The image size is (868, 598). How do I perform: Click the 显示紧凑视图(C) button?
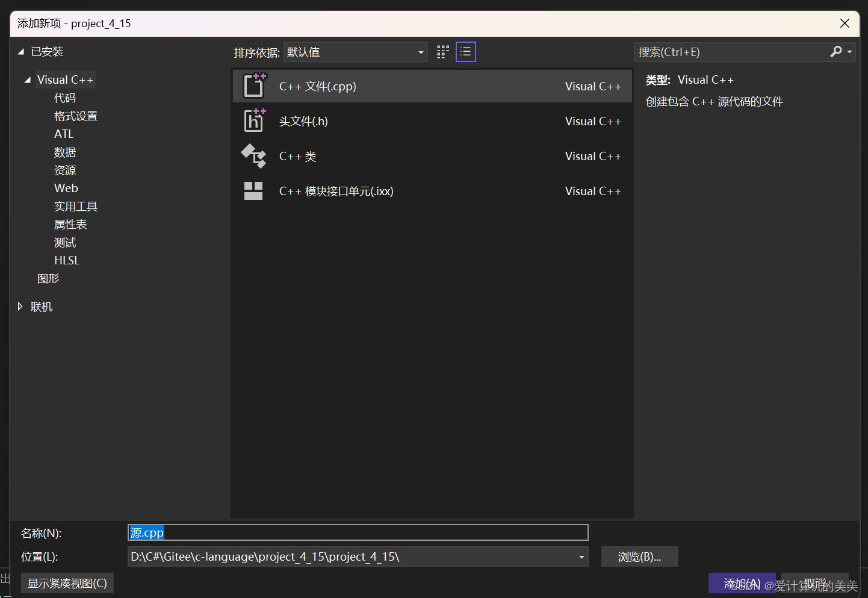click(x=67, y=583)
